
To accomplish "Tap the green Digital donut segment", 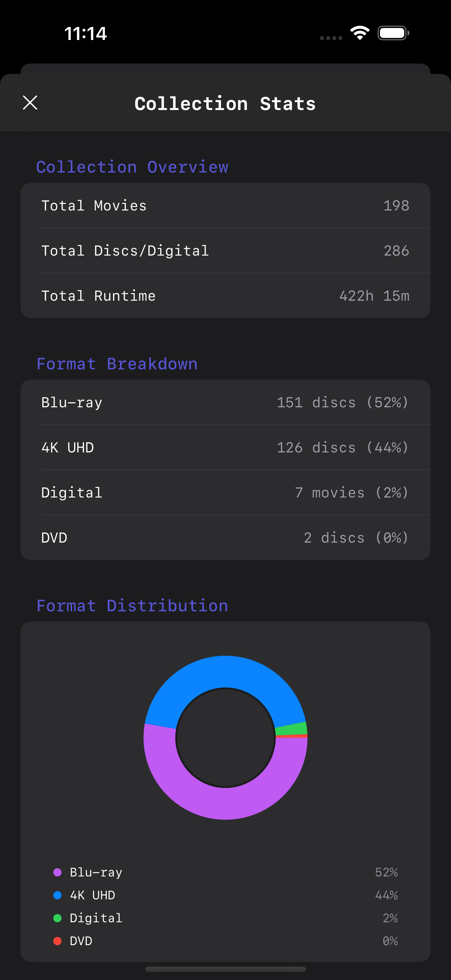I will [291, 729].
